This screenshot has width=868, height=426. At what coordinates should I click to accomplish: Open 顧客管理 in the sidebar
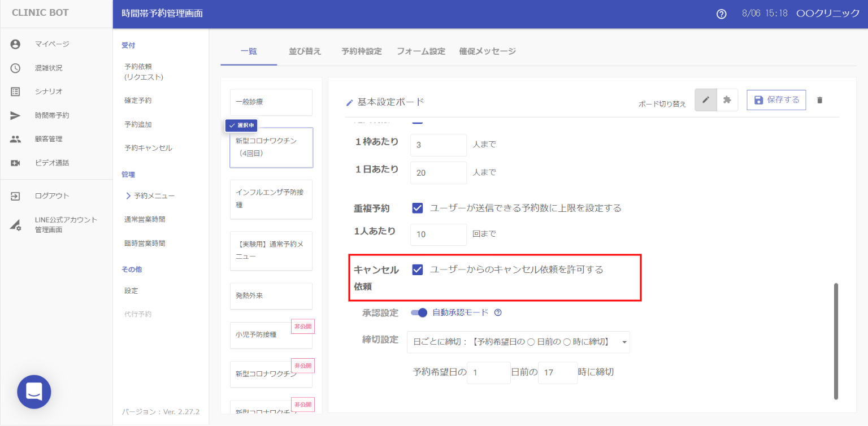[x=49, y=139]
